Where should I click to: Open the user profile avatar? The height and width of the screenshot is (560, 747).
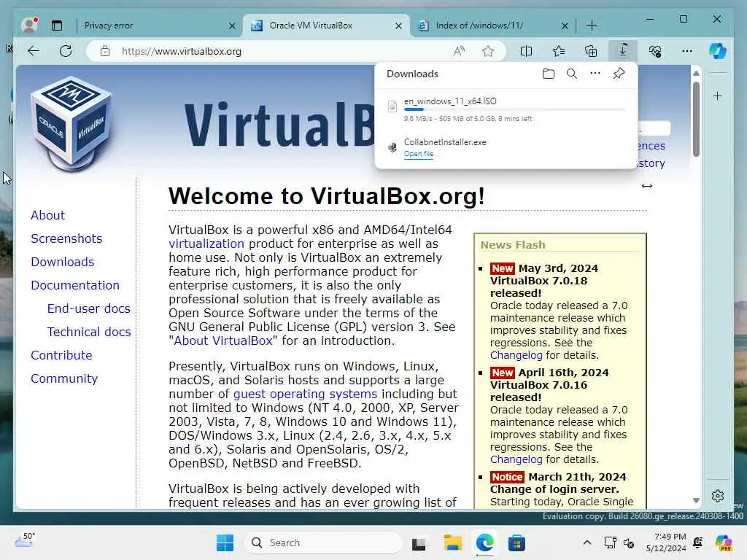(29, 25)
